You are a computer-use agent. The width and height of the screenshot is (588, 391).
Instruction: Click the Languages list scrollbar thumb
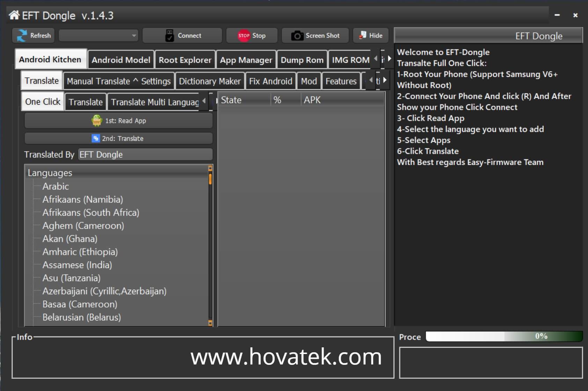[210, 179]
